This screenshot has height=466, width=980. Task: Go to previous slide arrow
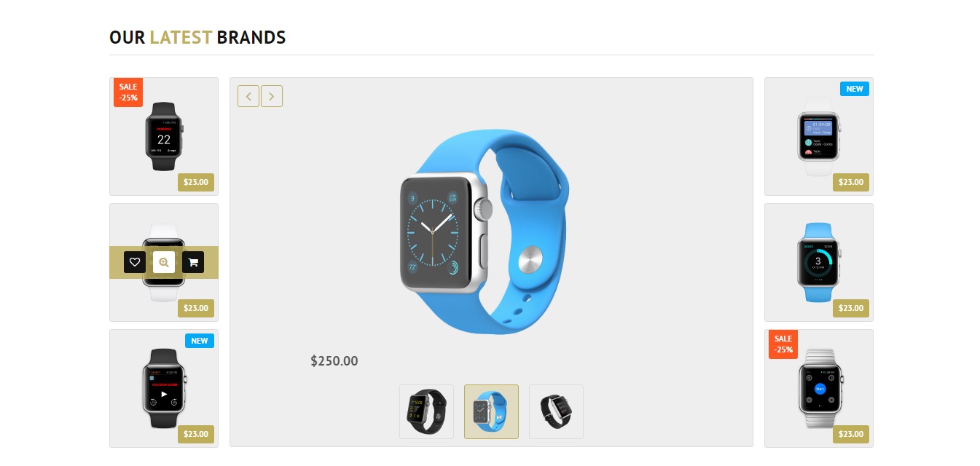[x=248, y=96]
